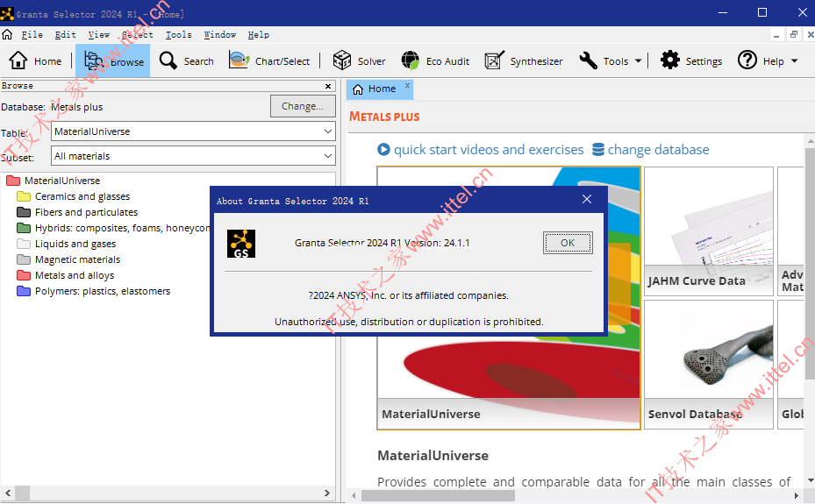Select Polymers plastics elastomers folder
This screenshot has height=504, width=815.
click(x=94, y=291)
